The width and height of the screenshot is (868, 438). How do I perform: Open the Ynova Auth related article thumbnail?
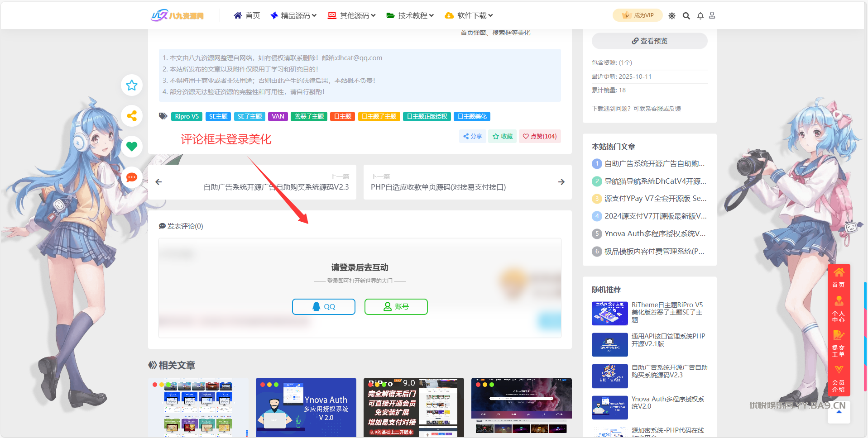click(306, 407)
